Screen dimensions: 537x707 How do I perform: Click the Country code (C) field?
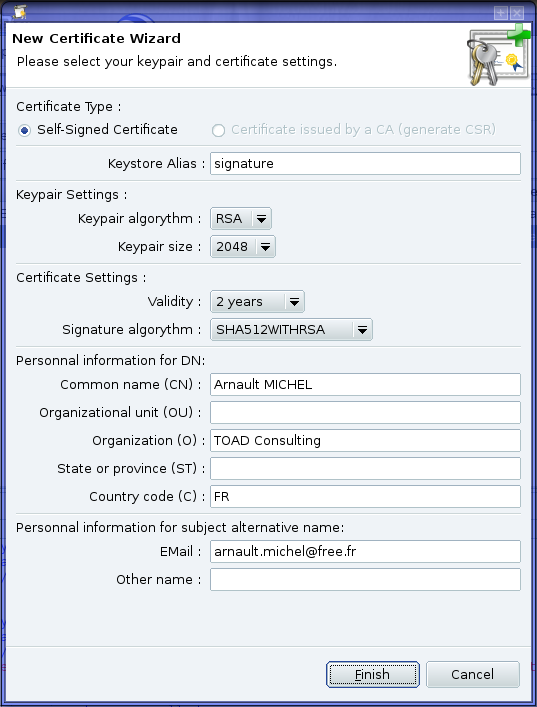(365, 496)
